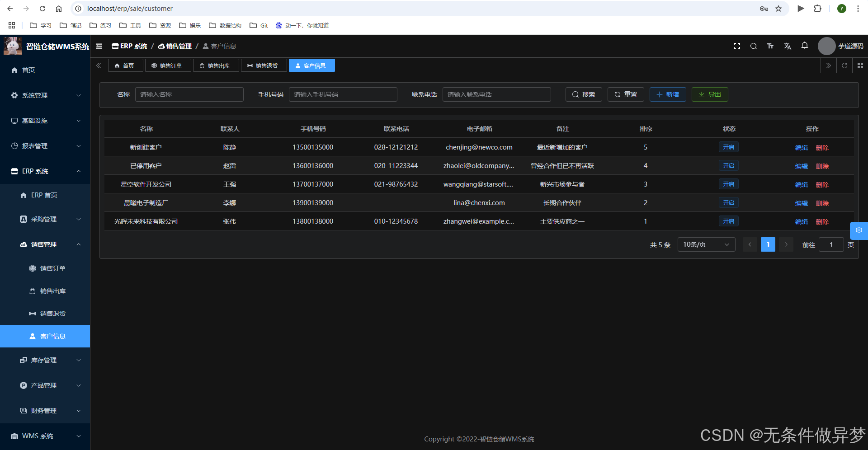This screenshot has height=450, width=868.
Task: Open the browser apps grid in bookmarks bar
Action: tap(12, 25)
